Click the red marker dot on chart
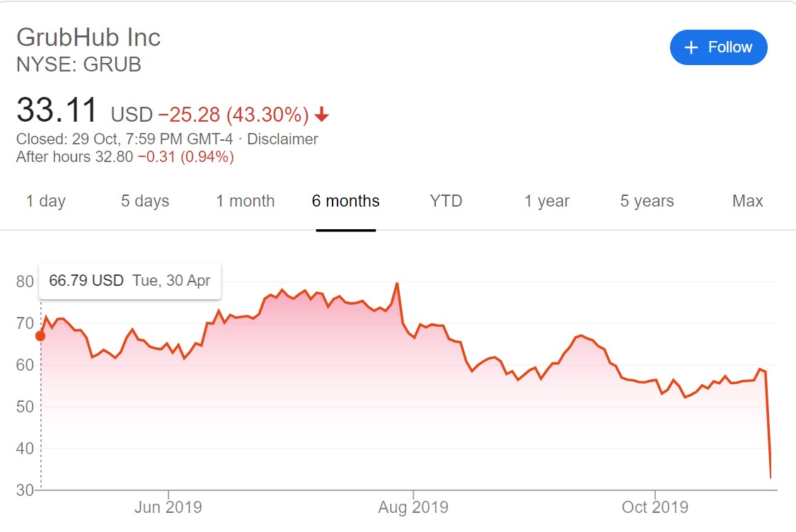Viewport: 796px width, 532px height. 40,335
